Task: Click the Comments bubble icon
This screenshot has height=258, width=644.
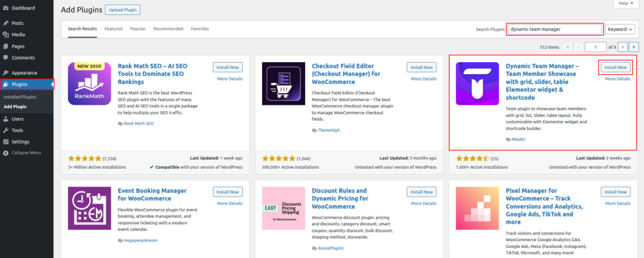Action: pos(5,58)
